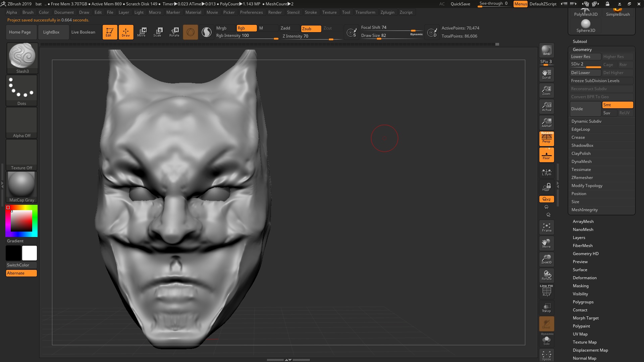Click the Divide button
This screenshot has height=362, width=644.
tap(585, 109)
